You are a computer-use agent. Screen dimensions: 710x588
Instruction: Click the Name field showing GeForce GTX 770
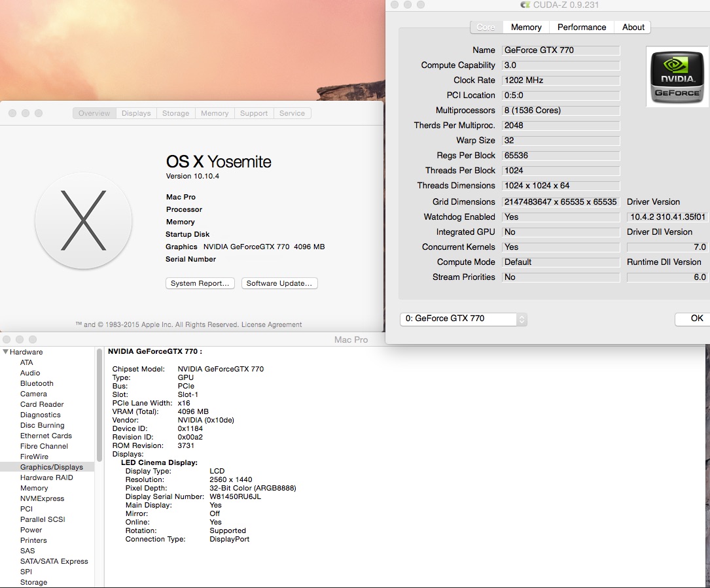click(x=561, y=50)
